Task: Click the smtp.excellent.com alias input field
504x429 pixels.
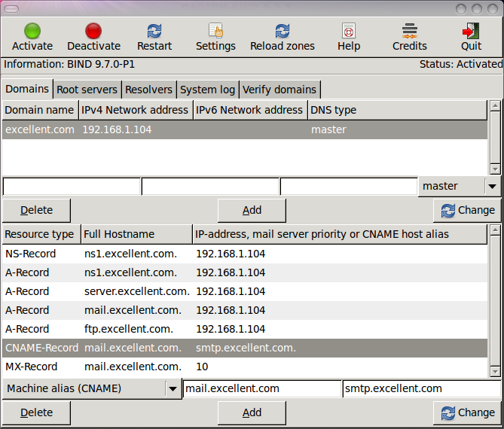Action: point(422,389)
